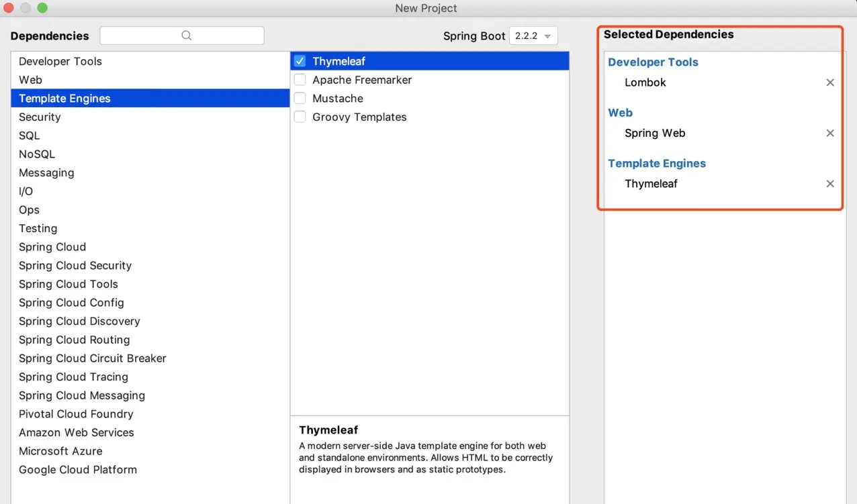Choose the Spring Cloud Config category
Viewport: 857px width, 504px height.
coord(150,303)
